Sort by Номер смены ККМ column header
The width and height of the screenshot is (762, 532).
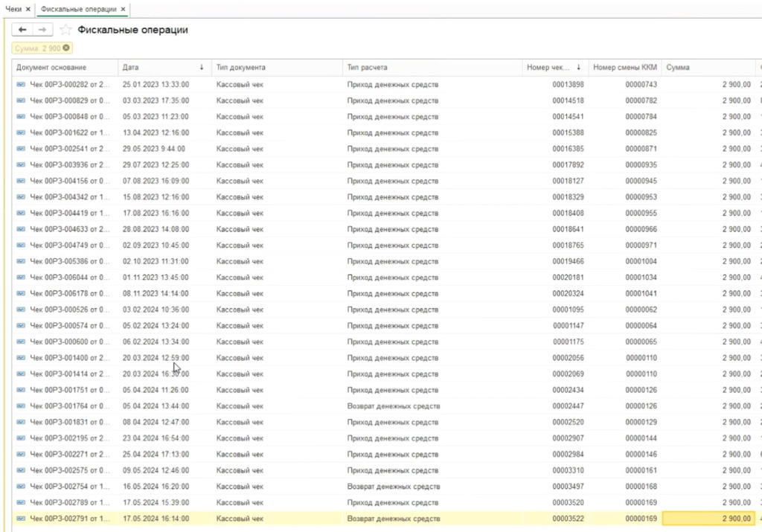(x=625, y=68)
